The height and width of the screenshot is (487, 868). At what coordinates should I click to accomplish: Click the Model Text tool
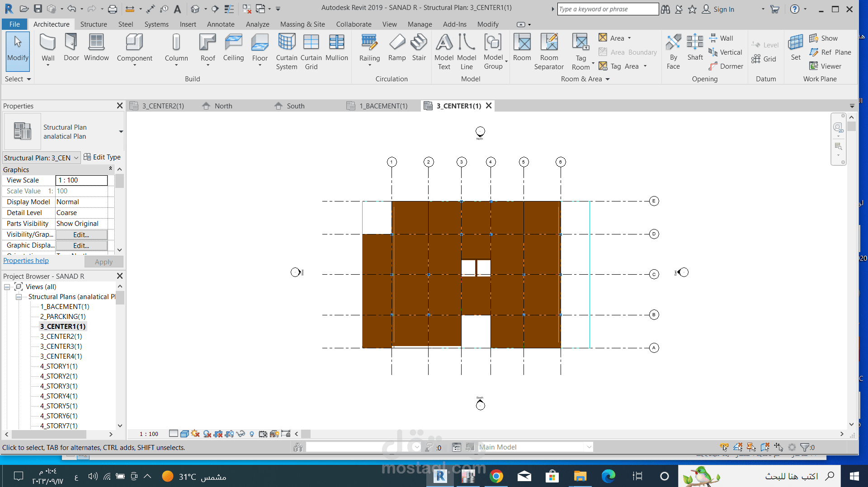click(444, 52)
